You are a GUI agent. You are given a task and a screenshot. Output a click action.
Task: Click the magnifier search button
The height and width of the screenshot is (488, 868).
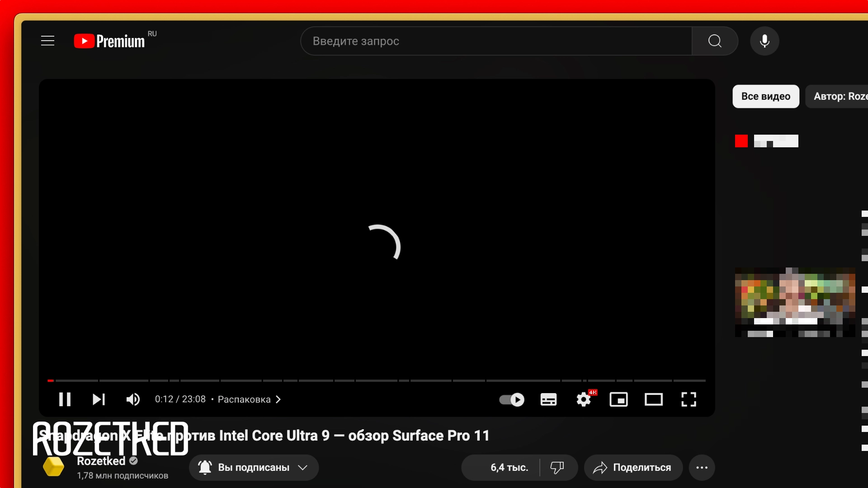(x=715, y=41)
